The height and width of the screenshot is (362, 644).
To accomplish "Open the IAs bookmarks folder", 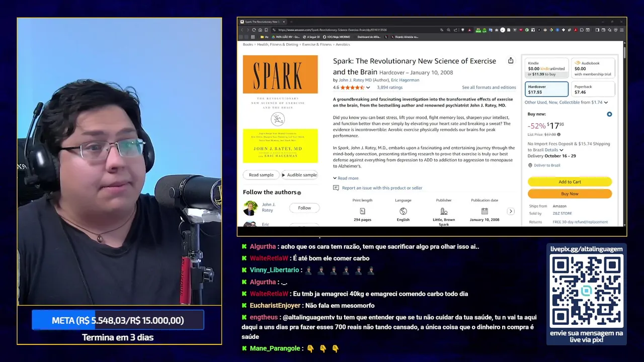I will click(264, 37).
